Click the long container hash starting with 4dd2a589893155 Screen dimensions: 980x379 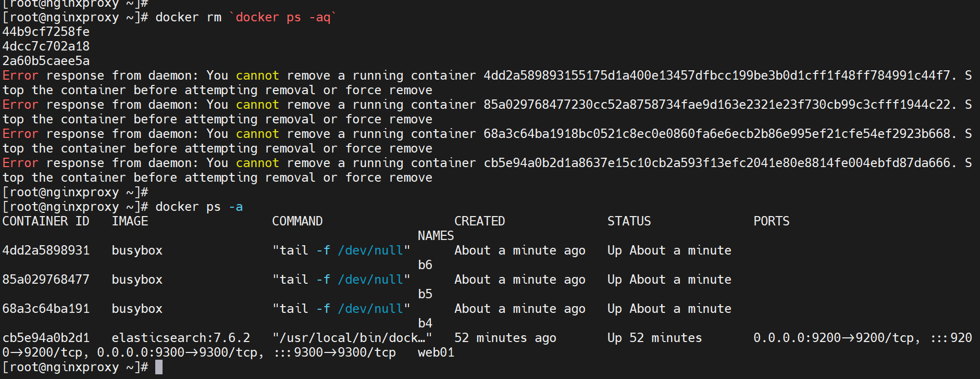click(x=717, y=75)
